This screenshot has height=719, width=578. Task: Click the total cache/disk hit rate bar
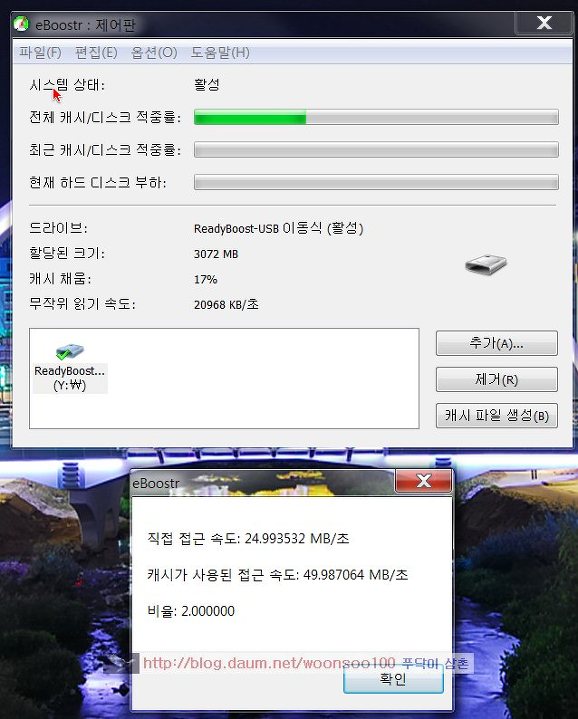tap(376, 117)
